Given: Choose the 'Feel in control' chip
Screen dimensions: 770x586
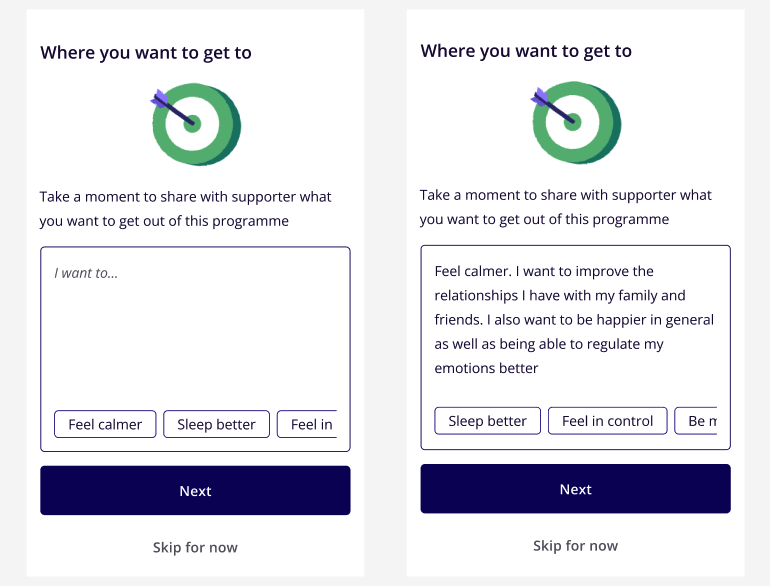Looking at the screenshot, I should (x=607, y=420).
